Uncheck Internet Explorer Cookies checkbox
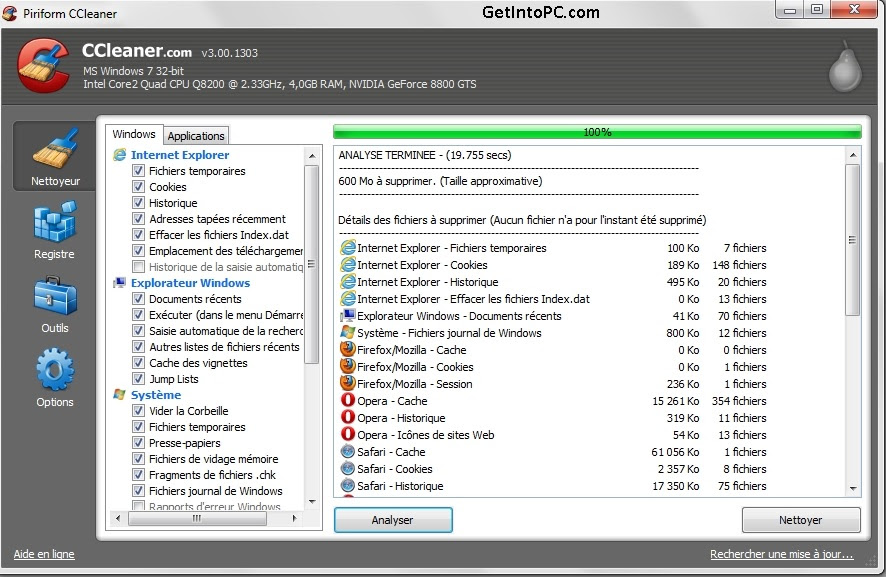Image resolution: width=886 pixels, height=577 pixels. [138, 186]
